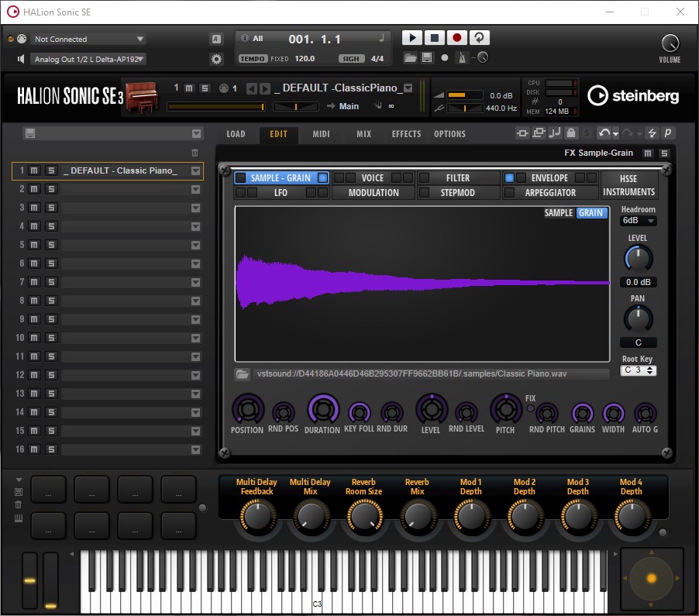This screenshot has height=616, width=699.
Task: Solo slot 1 Classic Piano
Action: pyautogui.click(x=51, y=170)
